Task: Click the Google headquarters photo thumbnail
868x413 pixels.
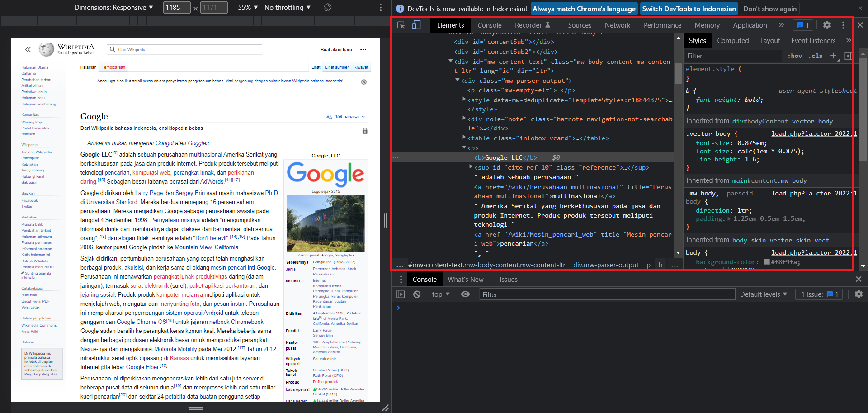Action: tap(325, 223)
